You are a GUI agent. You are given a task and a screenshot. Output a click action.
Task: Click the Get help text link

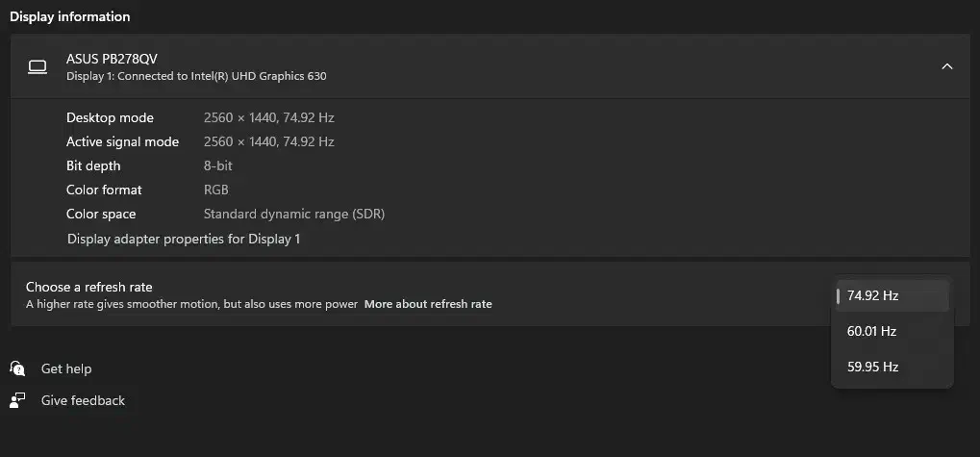[66, 368]
